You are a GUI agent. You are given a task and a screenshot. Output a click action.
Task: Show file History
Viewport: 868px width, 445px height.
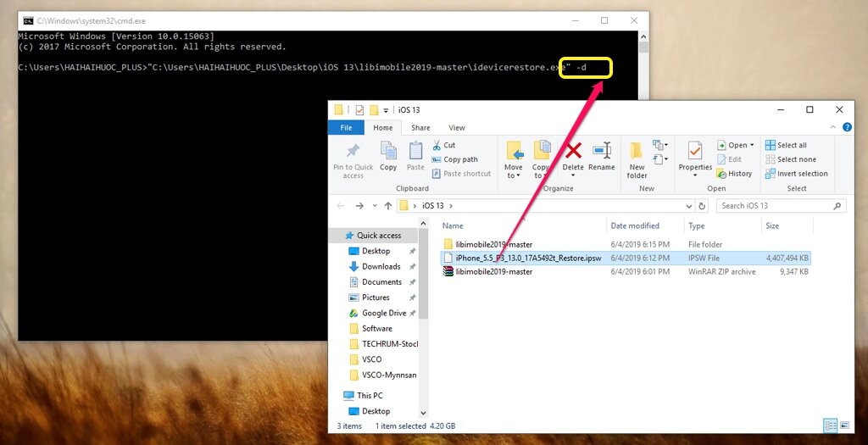click(x=734, y=174)
